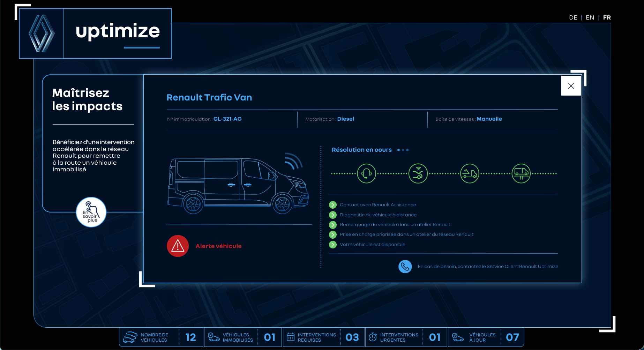644x350 pixels.
Task: Select the FR language option
Action: (x=607, y=17)
